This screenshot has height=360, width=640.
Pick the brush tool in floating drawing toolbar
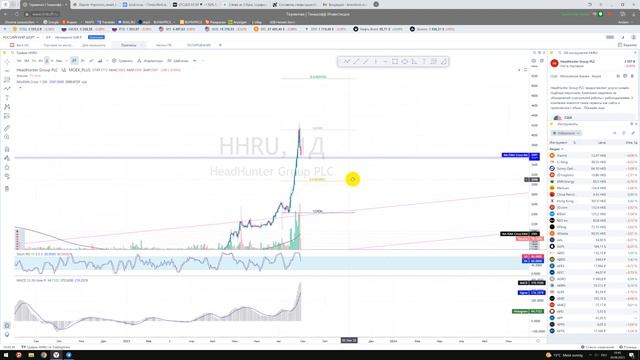pyautogui.click(x=444, y=61)
